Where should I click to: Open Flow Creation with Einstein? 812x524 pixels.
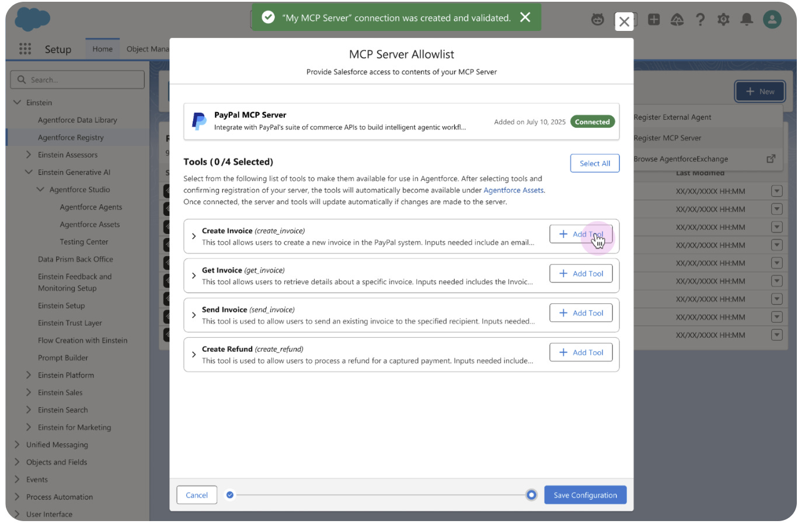point(82,341)
